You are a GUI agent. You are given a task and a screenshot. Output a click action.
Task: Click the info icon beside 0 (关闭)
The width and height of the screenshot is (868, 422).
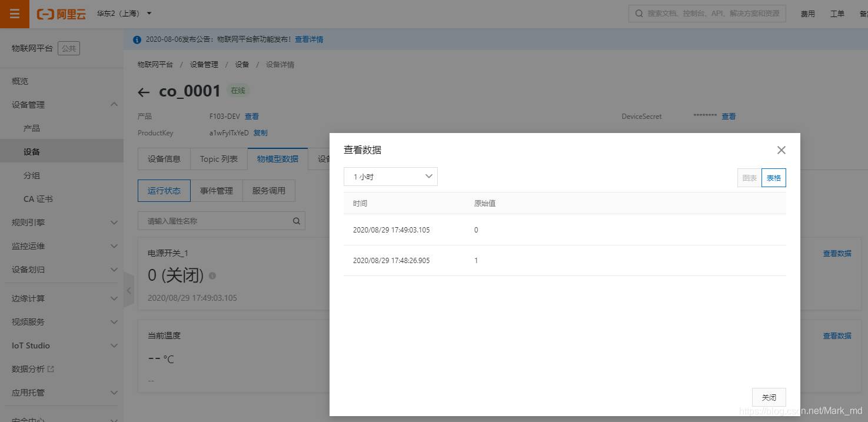212,275
